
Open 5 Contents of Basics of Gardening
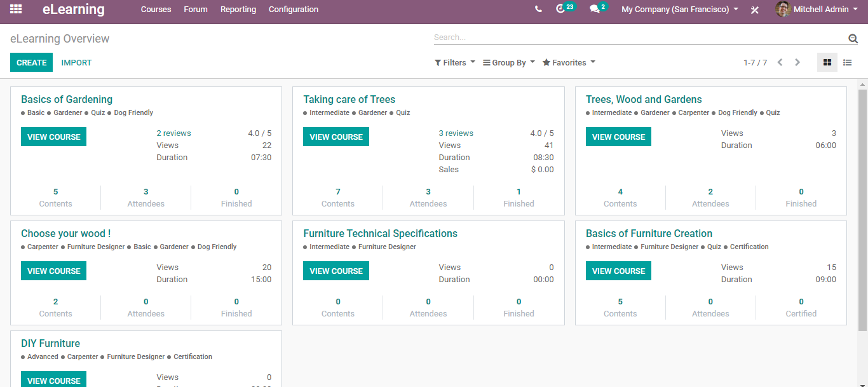[56, 198]
